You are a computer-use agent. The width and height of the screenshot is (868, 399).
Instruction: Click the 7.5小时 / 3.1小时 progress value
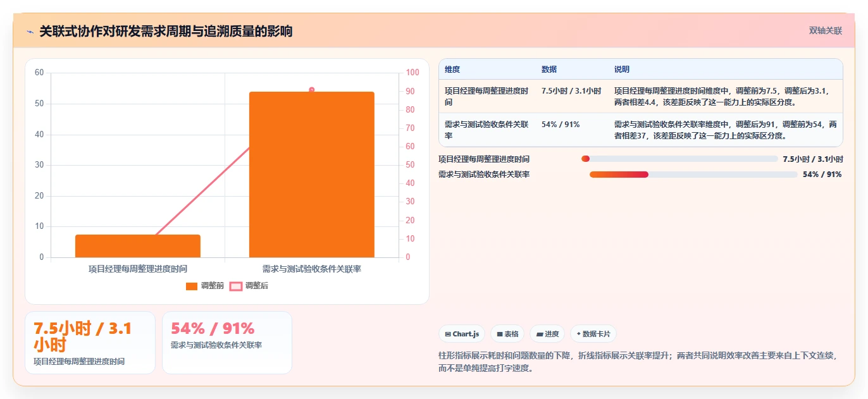point(813,159)
